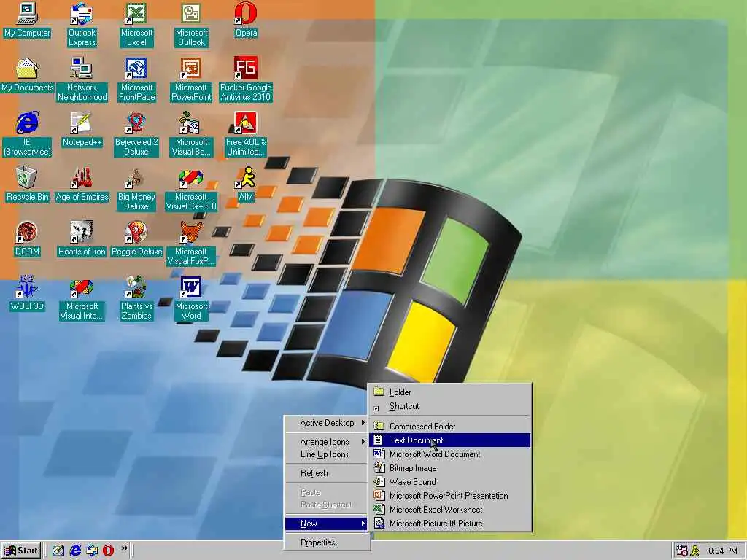Image resolution: width=747 pixels, height=560 pixels.
Task: Create a new Wave Sound file
Action: coord(450,481)
